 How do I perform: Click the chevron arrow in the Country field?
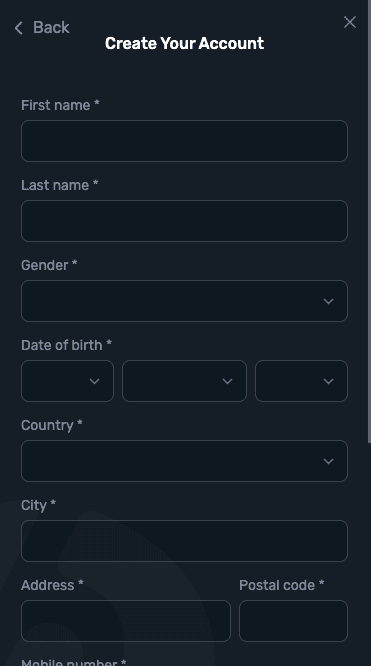(x=328, y=461)
